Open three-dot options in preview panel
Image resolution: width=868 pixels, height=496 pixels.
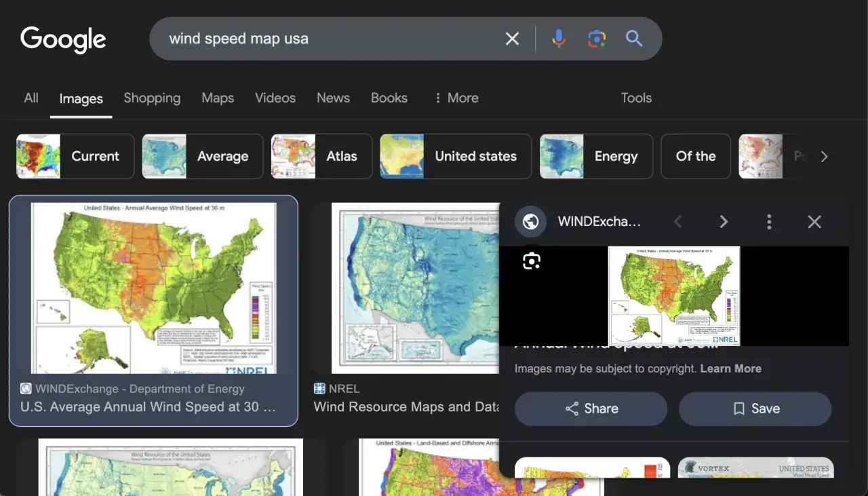(x=769, y=221)
